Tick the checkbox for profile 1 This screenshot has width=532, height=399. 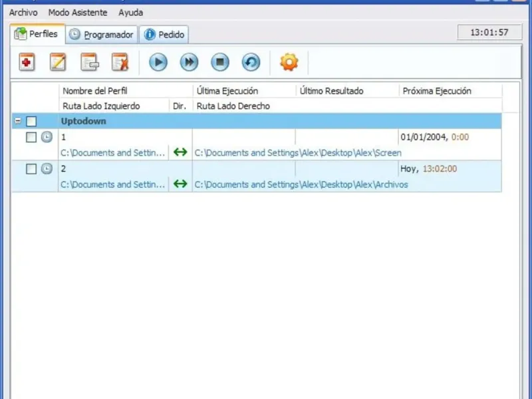(31, 137)
